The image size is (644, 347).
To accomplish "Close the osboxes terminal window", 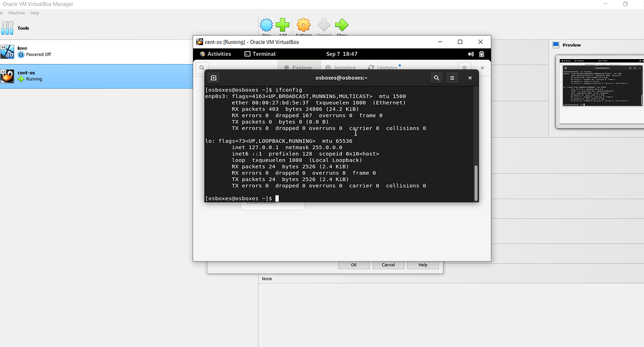I will (x=470, y=77).
